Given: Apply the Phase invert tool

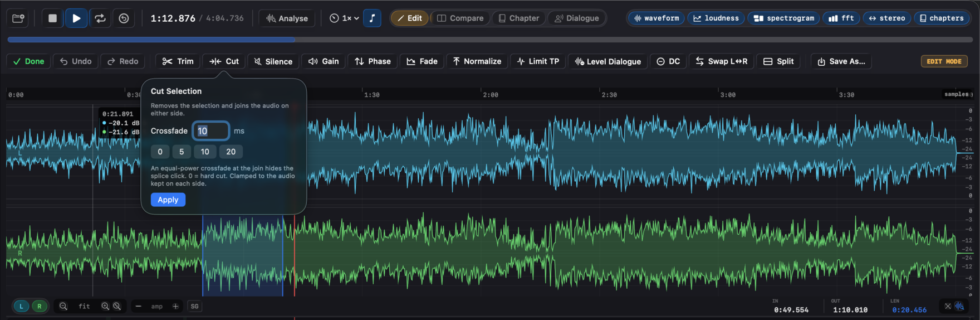Looking at the screenshot, I should (373, 61).
